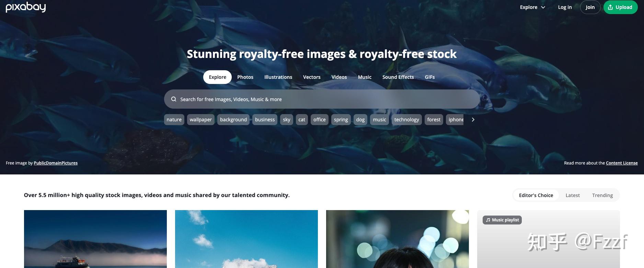Click the music note icon on the Music playlist badge
Image resolution: width=644 pixels, height=268 pixels.
[488, 220]
